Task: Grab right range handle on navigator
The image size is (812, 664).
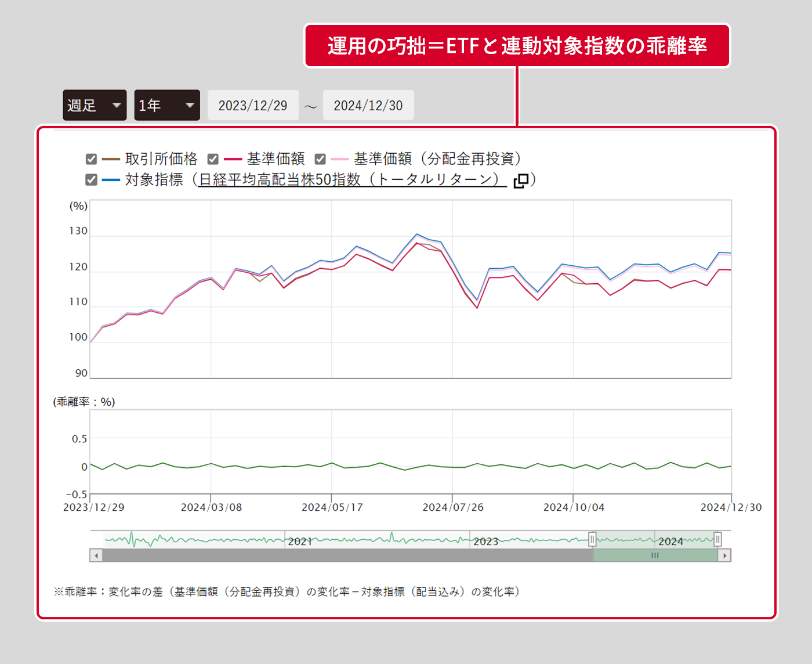Action: pyautogui.click(x=717, y=539)
